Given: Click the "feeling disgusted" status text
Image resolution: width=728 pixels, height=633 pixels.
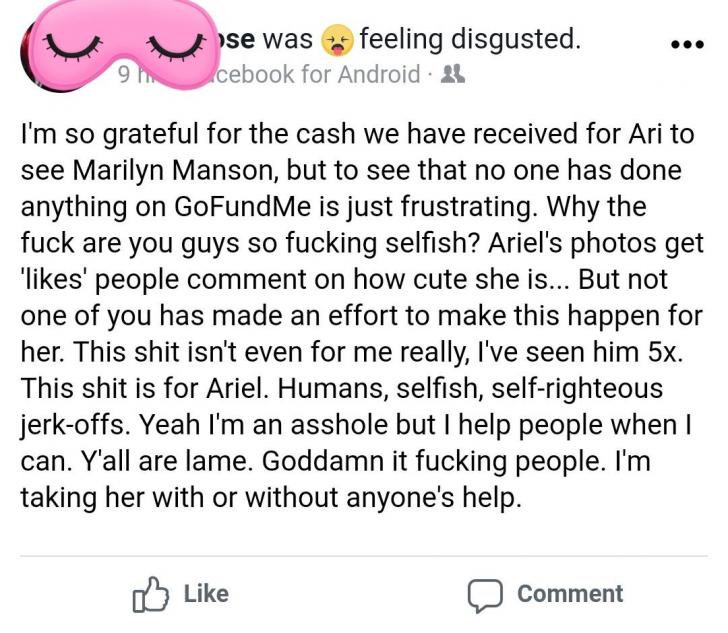Looking at the screenshot, I should point(470,39).
